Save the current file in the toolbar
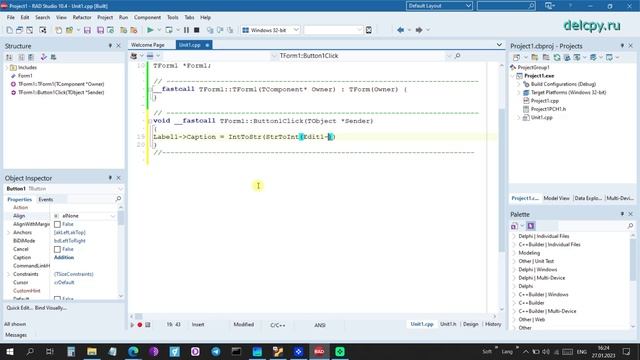 [87, 30]
